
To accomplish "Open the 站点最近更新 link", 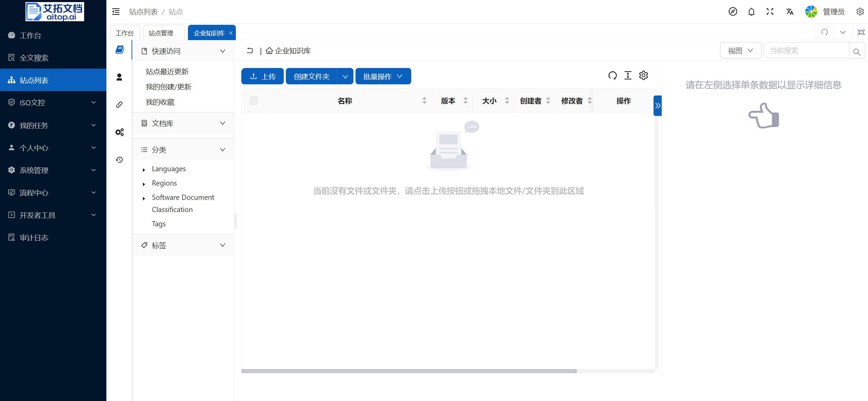I will coord(167,72).
